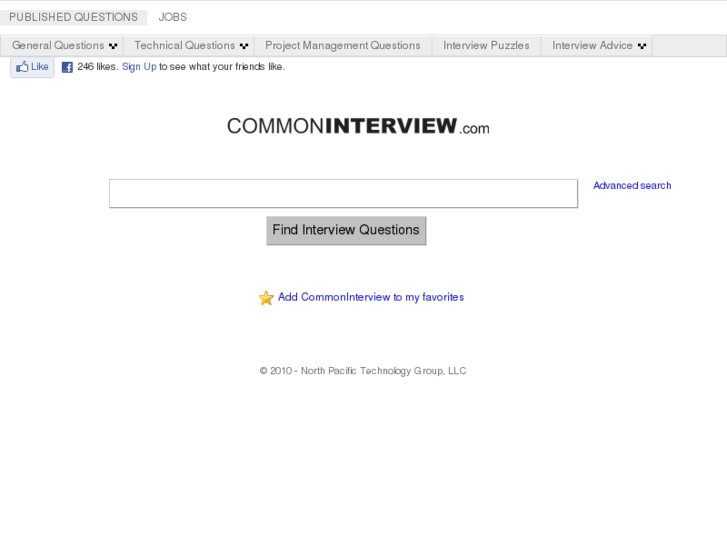Expand the Interview Advice dropdown arrow
This screenshot has height=545, width=727.
click(642, 46)
